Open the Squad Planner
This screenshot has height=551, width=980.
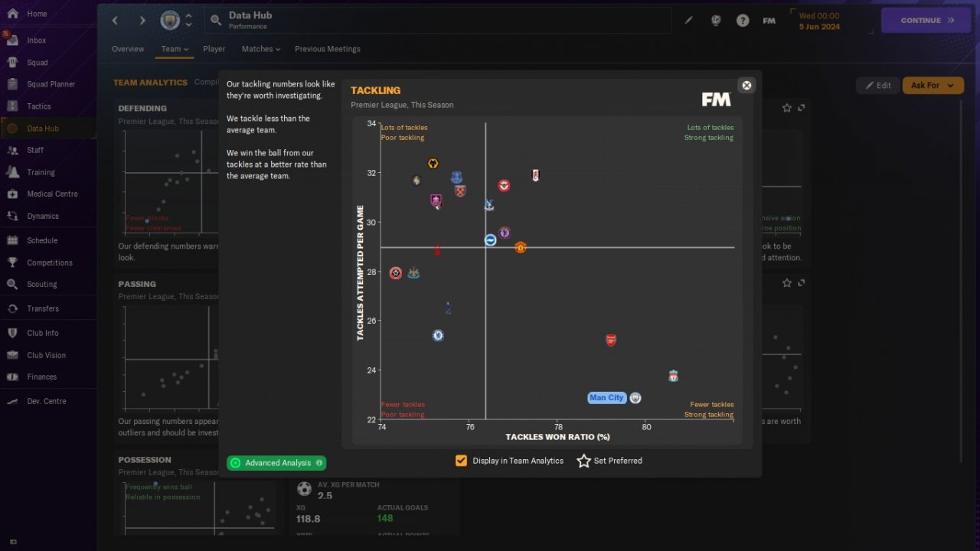[x=51, y=84]
